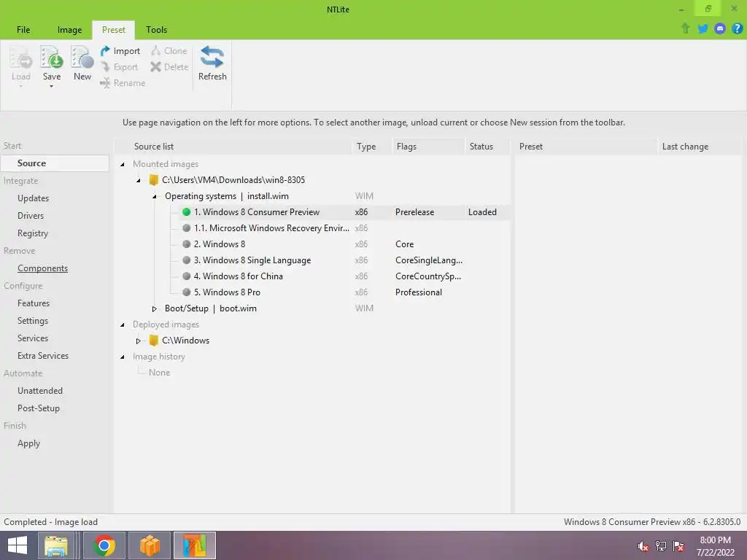Click Export preset button
Image resolution: width=747 pixels, height=560 pixels.
pos(119,67)
